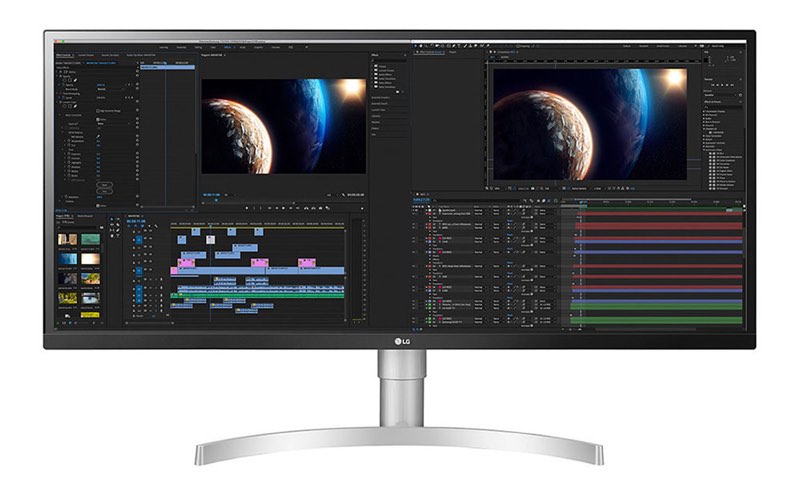Select the Type tool in Premiere's tools panel

(118, 236)
